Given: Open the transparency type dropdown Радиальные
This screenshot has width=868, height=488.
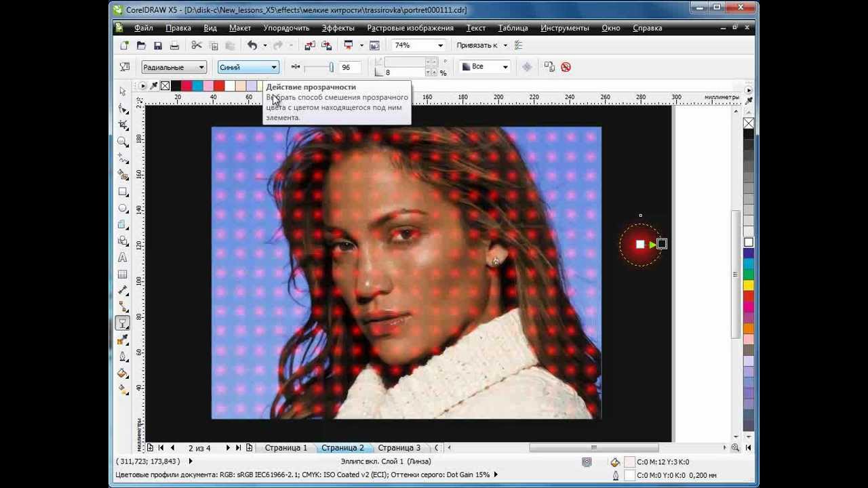Looking at the screenshot, I should (x=174, y=67).
